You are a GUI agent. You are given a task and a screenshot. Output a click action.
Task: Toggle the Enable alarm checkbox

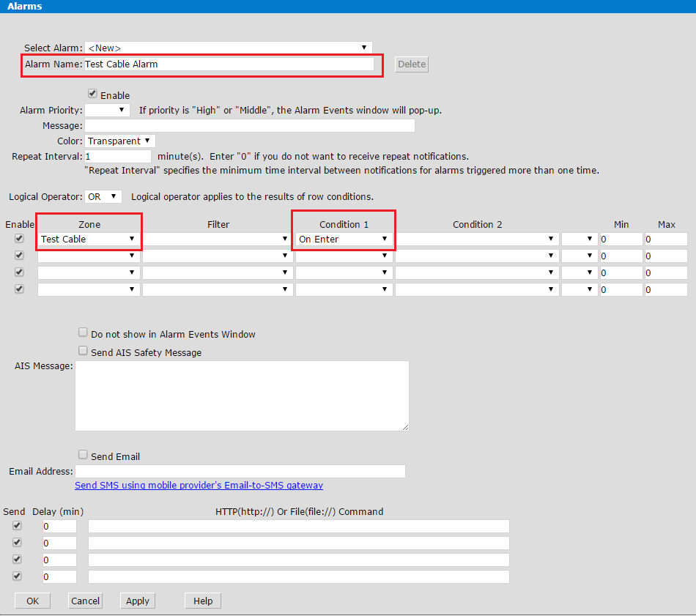tap(92, 94)
